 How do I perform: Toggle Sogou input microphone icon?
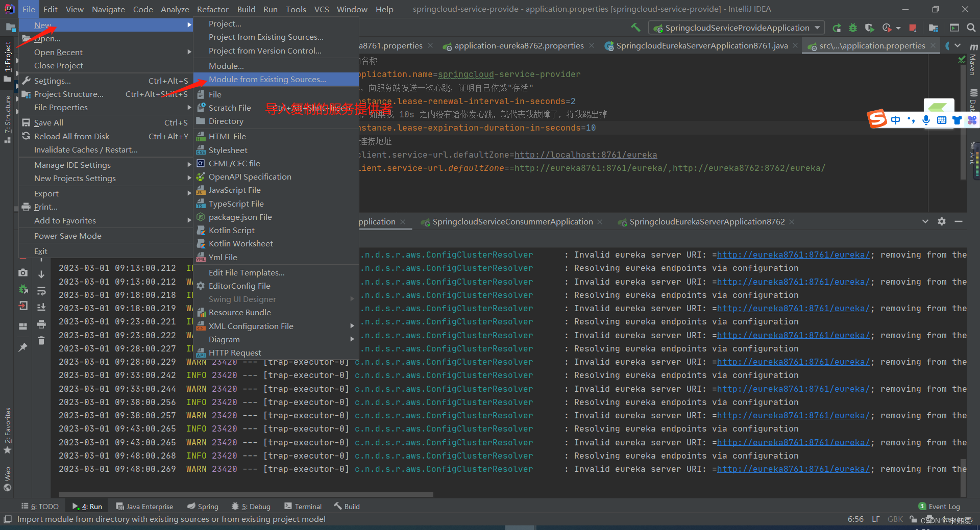(x=926, y=120)
